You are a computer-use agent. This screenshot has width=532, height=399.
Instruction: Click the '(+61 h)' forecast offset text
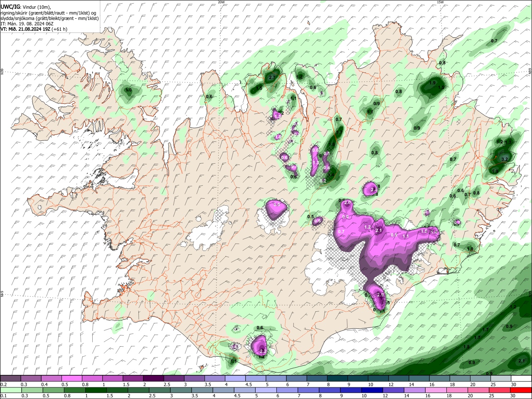(59, 30)
